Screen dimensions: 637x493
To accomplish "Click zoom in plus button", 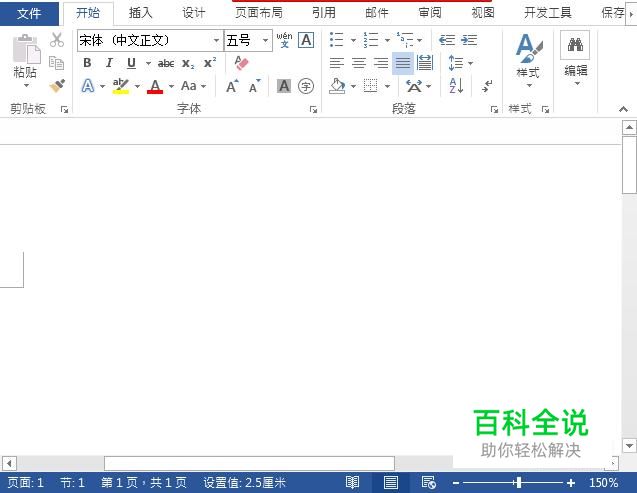I will 571,483.
